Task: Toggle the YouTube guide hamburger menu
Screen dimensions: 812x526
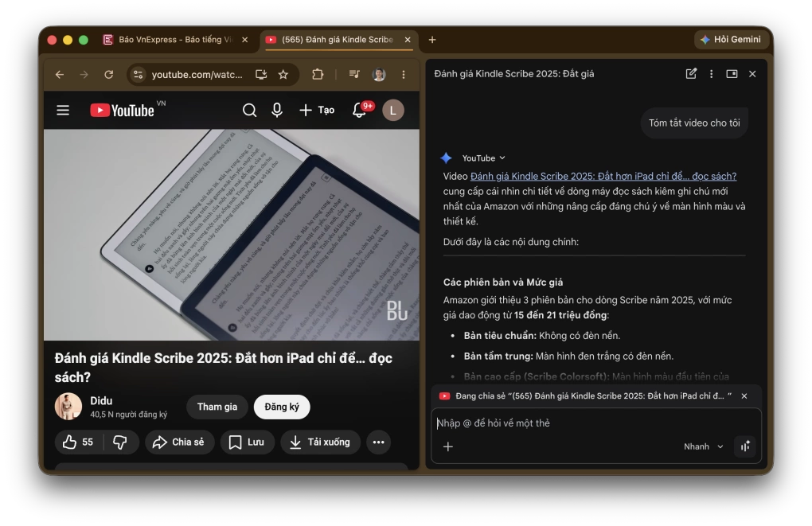Action: tap(63, 110)
